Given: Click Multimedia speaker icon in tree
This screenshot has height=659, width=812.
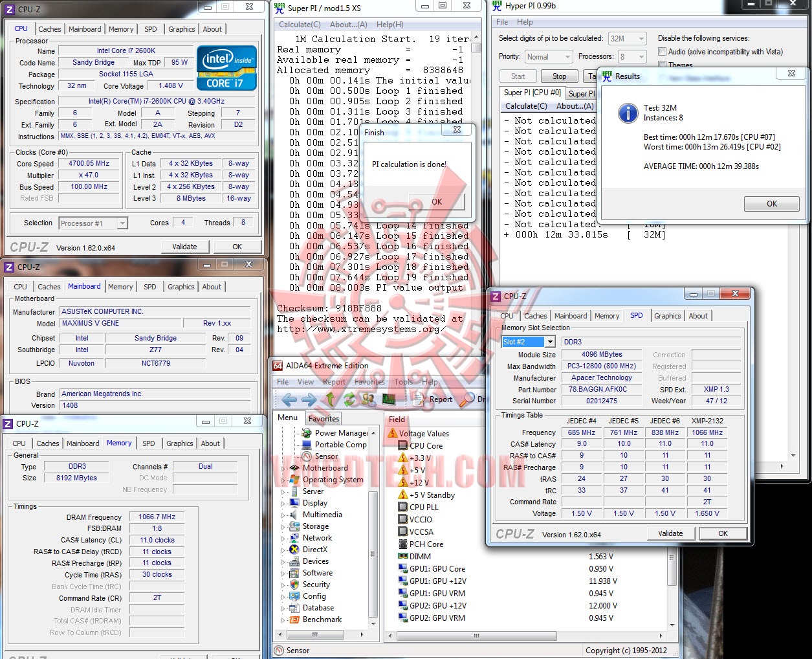Looking at the screenshot, I should [295, 515].
